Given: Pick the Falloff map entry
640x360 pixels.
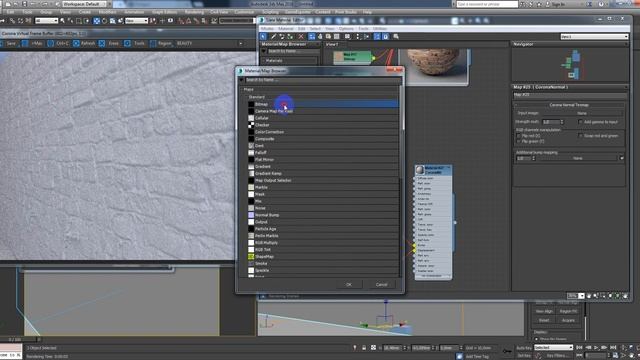Looking at the screenshot, I should coord(322,153).
